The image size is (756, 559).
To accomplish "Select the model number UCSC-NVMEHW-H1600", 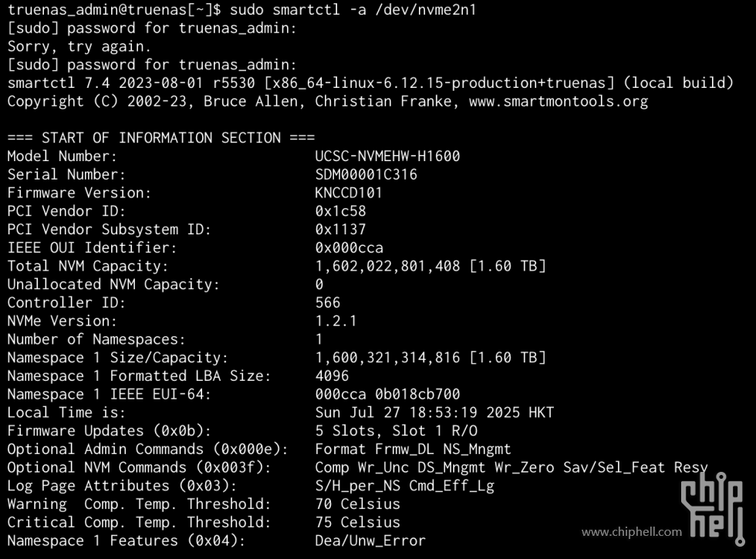I will [387, 156].
